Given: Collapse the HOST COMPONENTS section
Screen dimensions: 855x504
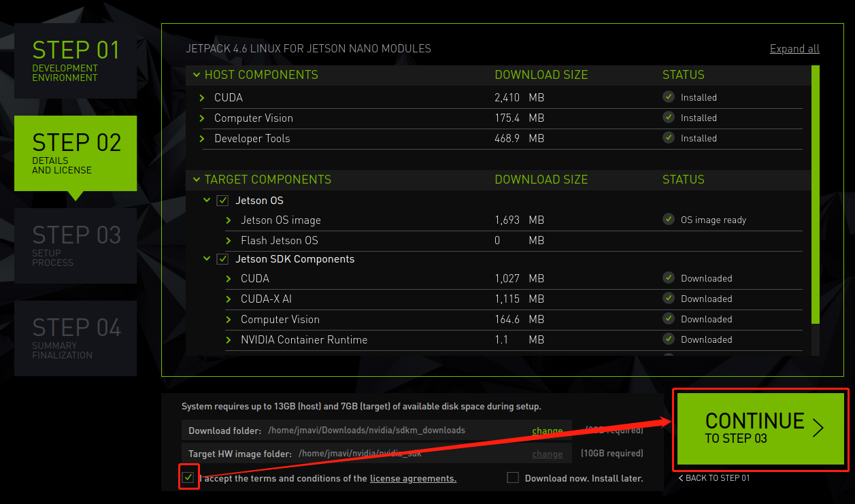Looking at the screenshot, I should point(196,75).
